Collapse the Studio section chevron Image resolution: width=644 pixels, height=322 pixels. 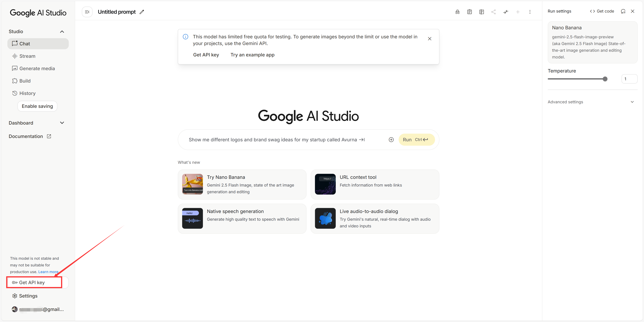coord(62,31)
